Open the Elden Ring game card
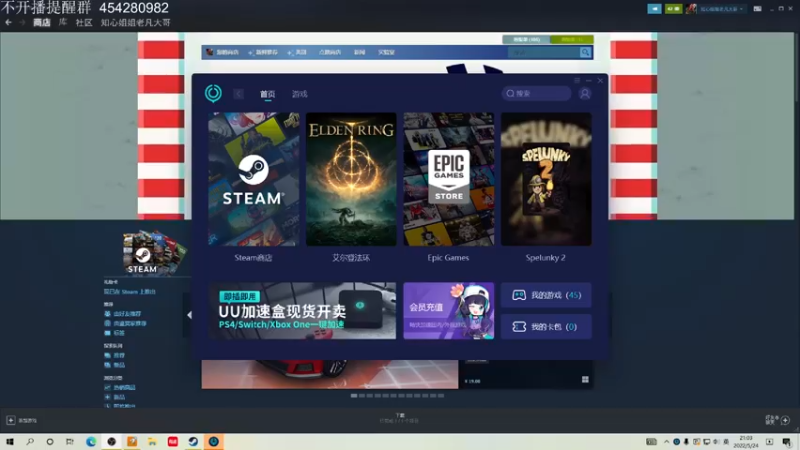800x450 pixels. [351, 179]
